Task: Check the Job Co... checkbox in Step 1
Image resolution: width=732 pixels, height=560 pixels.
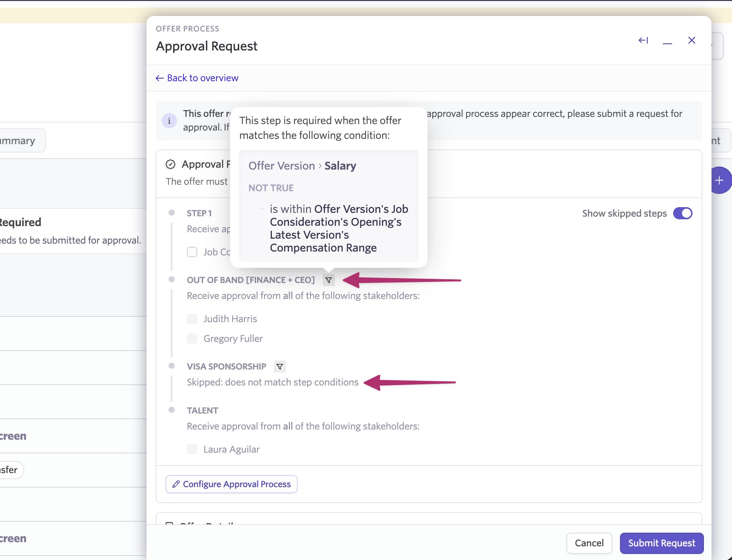Action: click(x=192, y=252)
